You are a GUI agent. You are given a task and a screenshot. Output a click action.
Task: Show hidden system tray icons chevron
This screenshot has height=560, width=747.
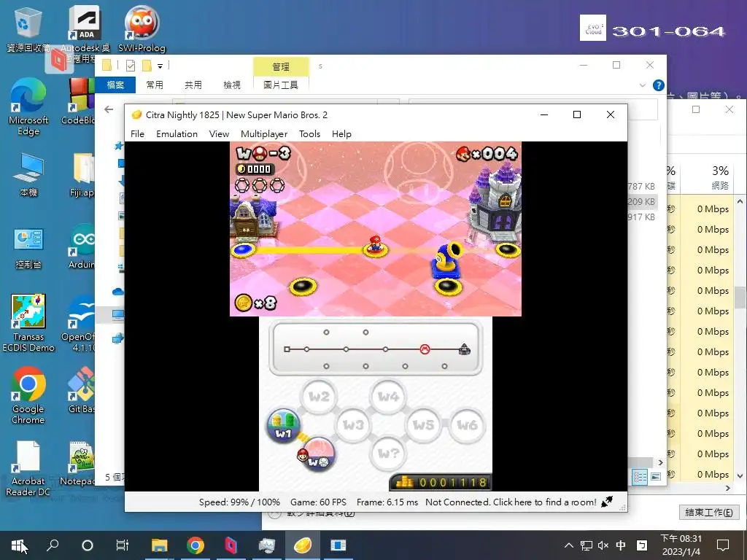tap(568, 545)
